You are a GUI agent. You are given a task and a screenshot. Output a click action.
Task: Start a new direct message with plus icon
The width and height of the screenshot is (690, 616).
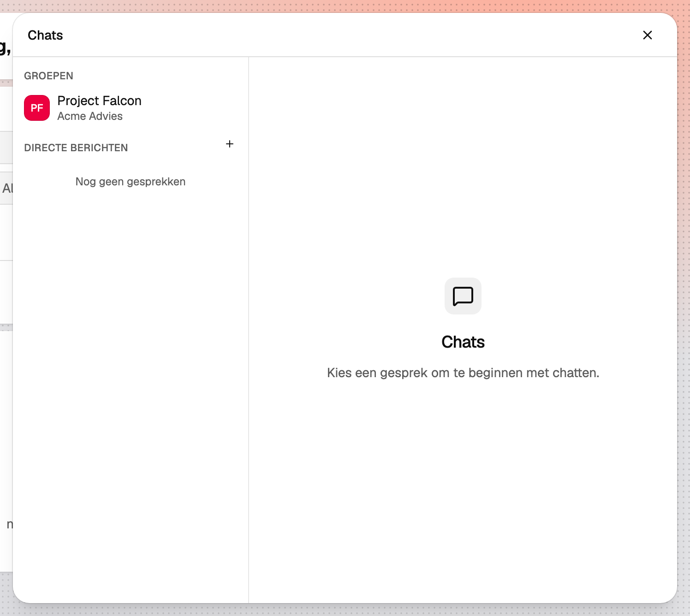230,144
